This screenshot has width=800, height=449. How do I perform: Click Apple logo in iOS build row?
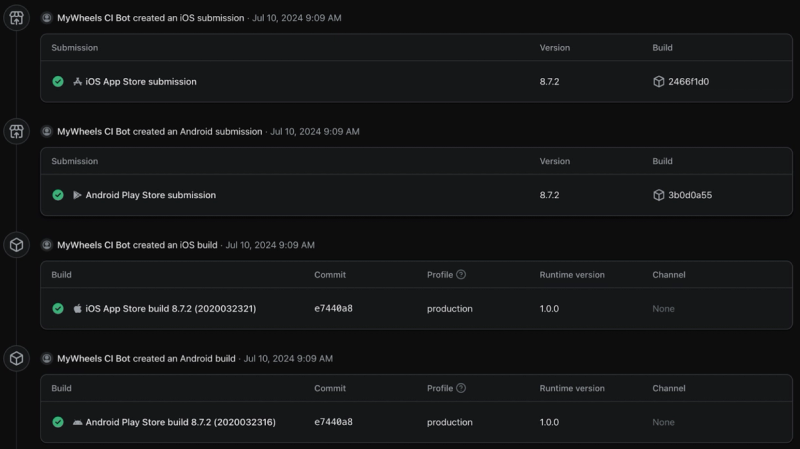click(x=78, y=308)
